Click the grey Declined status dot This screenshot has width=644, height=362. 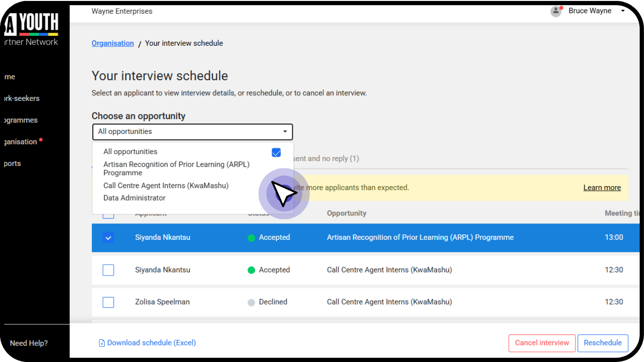[x=251, y=303]
